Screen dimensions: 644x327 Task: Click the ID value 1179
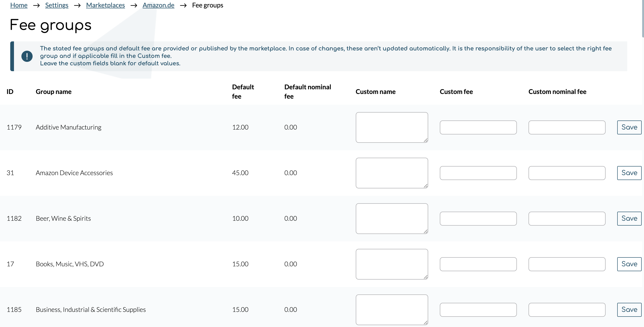pyautogui.click(x=14, y=127)
